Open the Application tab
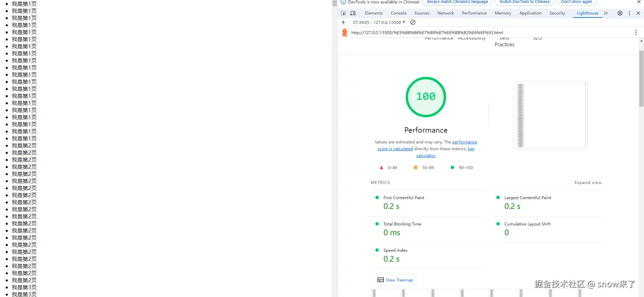Viewport: 644px width, 297px height. [530, 13]
